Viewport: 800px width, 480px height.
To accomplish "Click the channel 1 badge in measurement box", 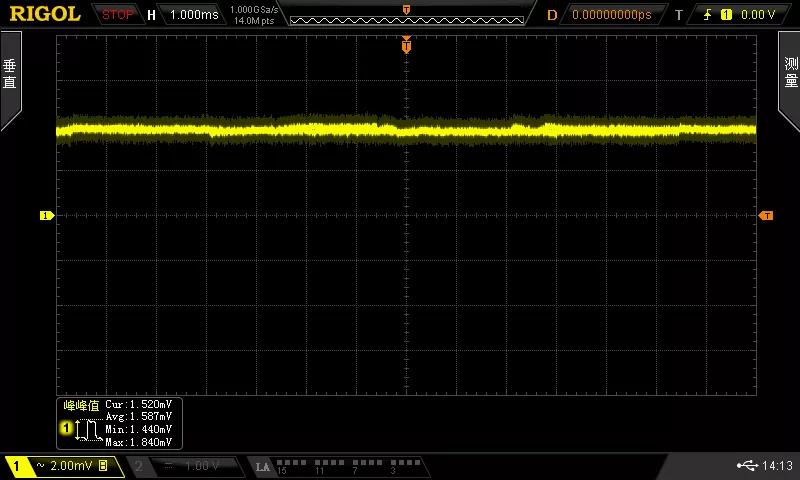I will coord(66,428).
